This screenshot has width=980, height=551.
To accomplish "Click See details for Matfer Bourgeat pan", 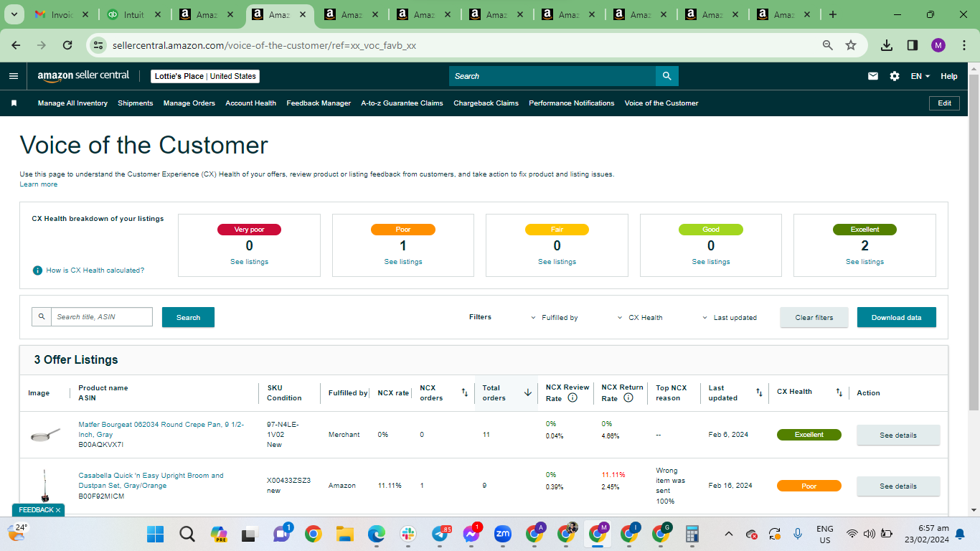I will pos(898,435).
